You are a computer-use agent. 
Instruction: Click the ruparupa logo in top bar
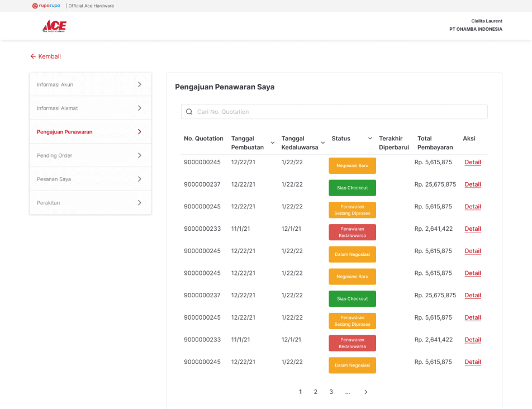coord(46,6)
